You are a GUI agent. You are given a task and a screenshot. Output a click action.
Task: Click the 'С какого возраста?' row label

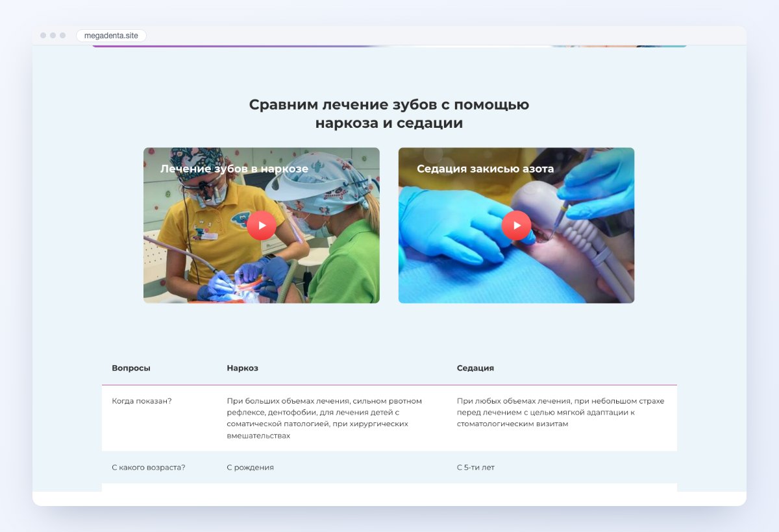click(x=149, y=467)
